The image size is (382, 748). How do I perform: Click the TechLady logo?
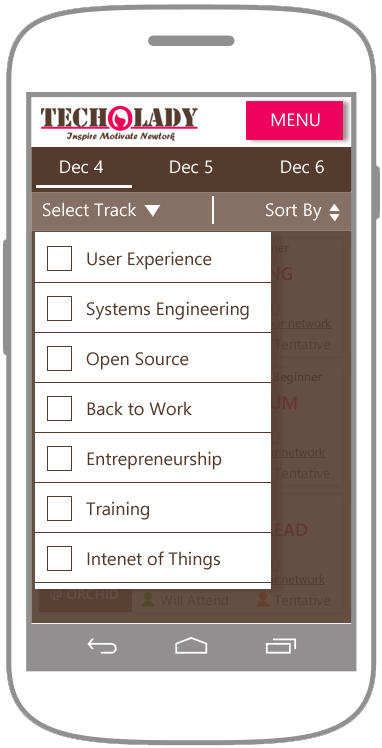(x=119, y=123)
